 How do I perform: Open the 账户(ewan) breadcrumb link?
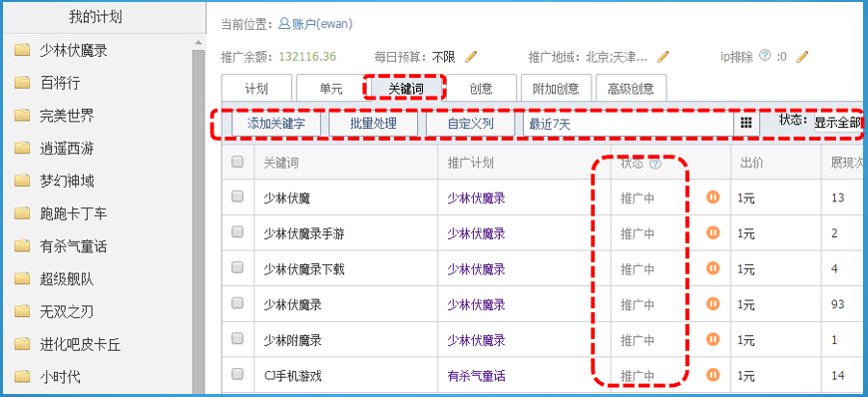[322, 24]
